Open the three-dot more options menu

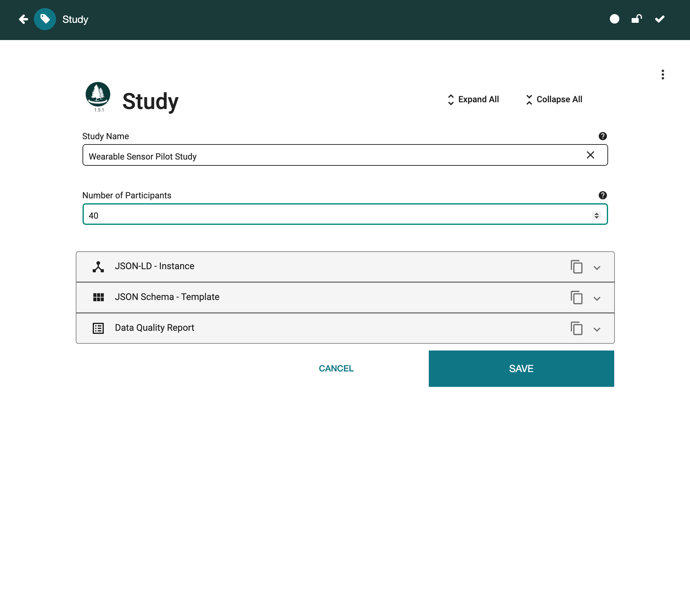663,75
